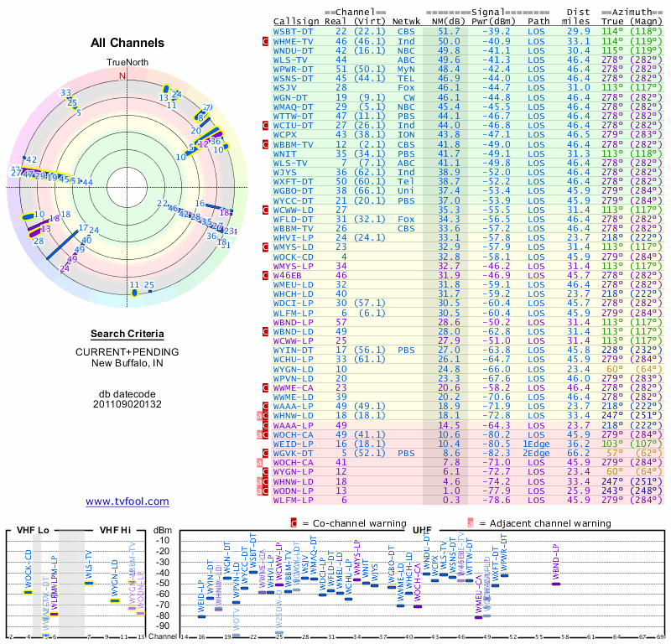Click the WBND-LP marker in the UHF chart

[x=556, y=584]
